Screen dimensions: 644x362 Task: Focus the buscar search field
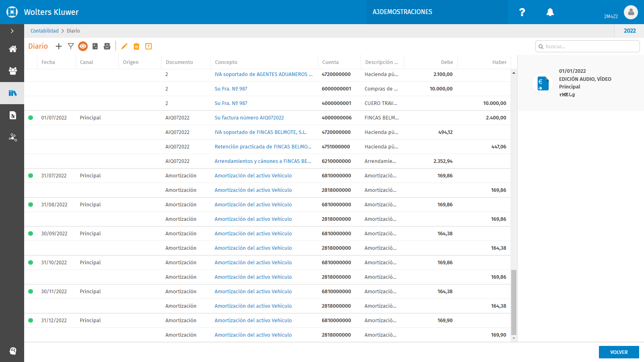[x=588, y=46]
